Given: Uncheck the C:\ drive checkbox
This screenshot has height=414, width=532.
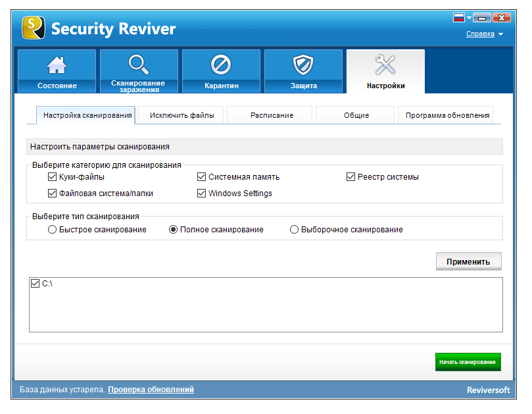Looking at the screenshot, I should (x=36, y=283).
